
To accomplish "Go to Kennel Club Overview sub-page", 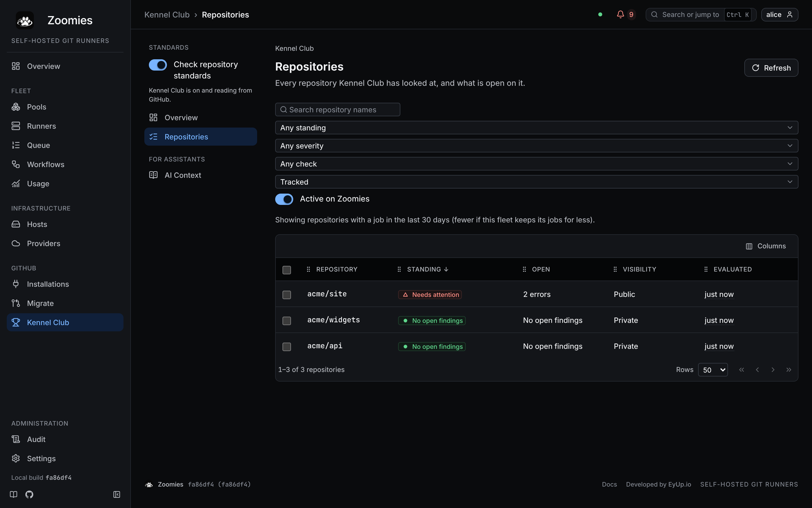I will [201, 118].
